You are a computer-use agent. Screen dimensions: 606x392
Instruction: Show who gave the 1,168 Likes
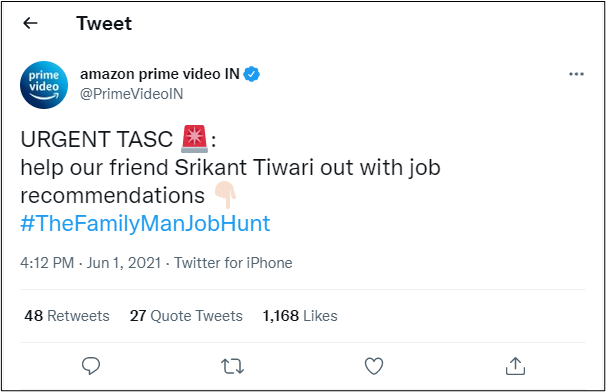click(300, 316)
